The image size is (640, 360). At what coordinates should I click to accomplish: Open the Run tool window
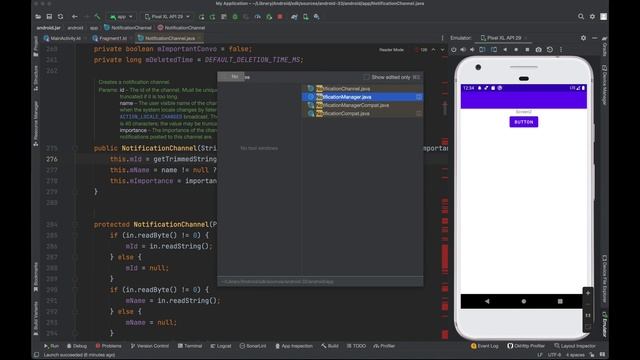tap(51, 346)
